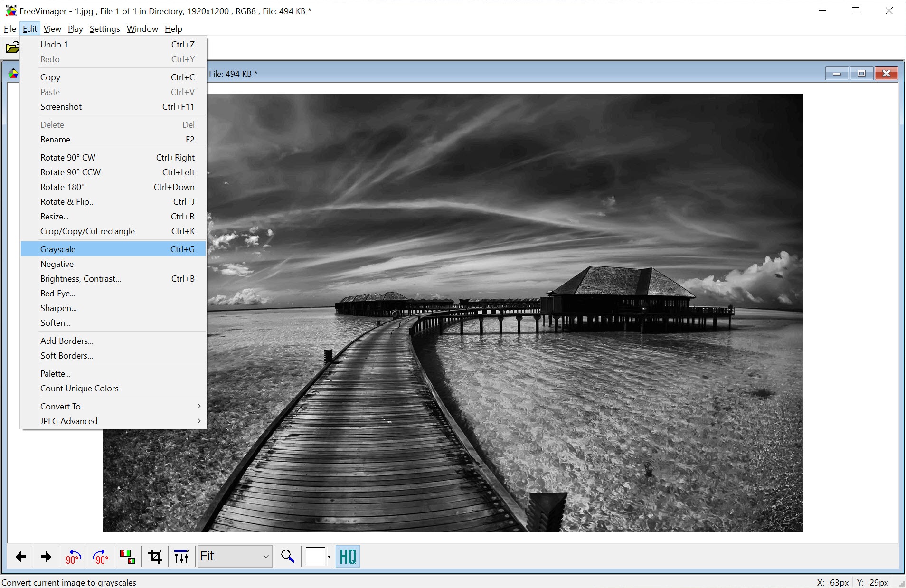Rotate image 90° counterclockwise from toolbar

(x=73, y=557)
